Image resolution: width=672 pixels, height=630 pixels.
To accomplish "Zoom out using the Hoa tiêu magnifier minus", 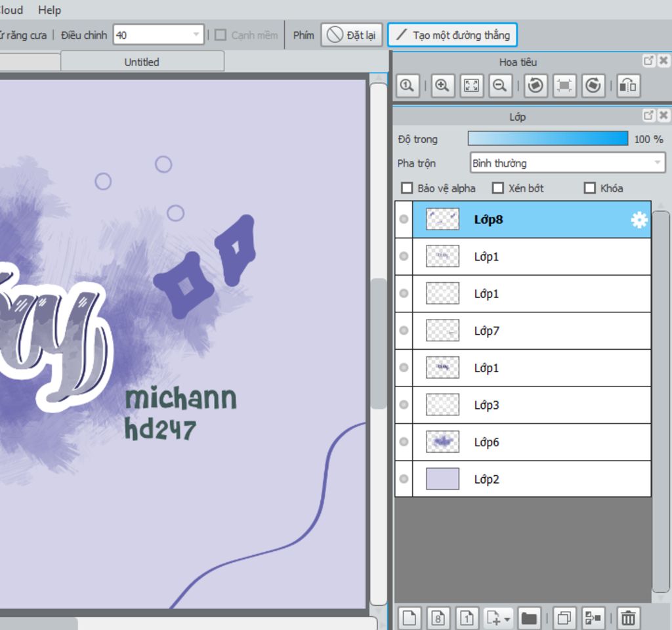I will pyautogui.click(x=500, y=86).
